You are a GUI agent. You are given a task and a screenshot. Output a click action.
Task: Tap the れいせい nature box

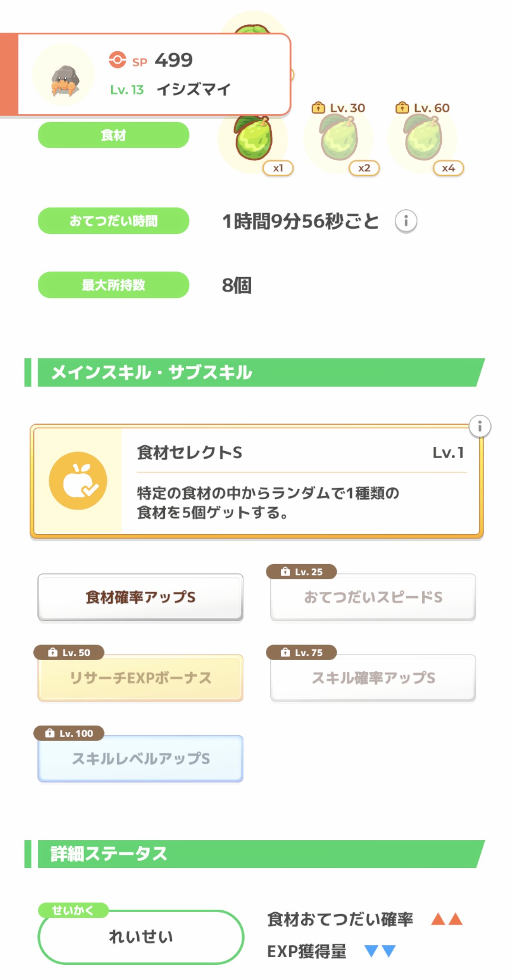(141, 937)
